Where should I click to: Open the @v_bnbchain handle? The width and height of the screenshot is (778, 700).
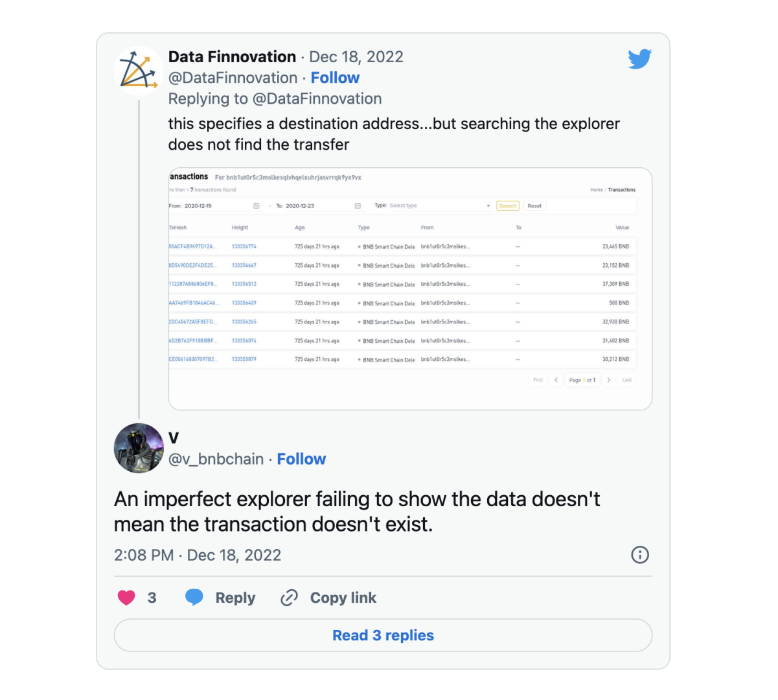click(216, 459)
